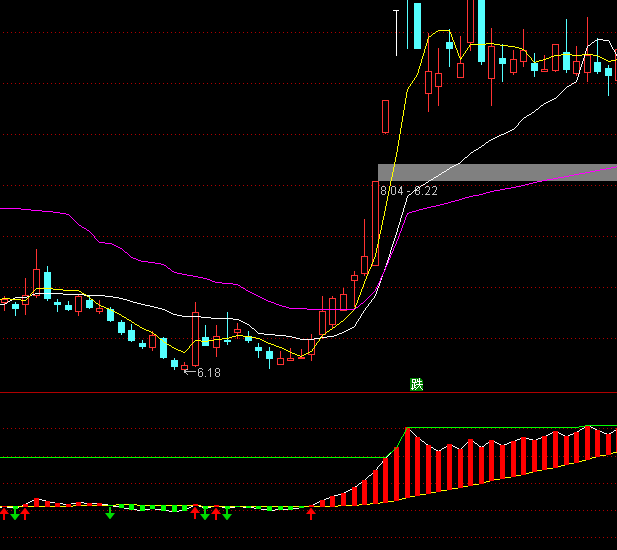Select the cyan candle directly left of the 6.18 arrow
The height and width of the screenshot is (550, 617).
click(x=175, y=363)
